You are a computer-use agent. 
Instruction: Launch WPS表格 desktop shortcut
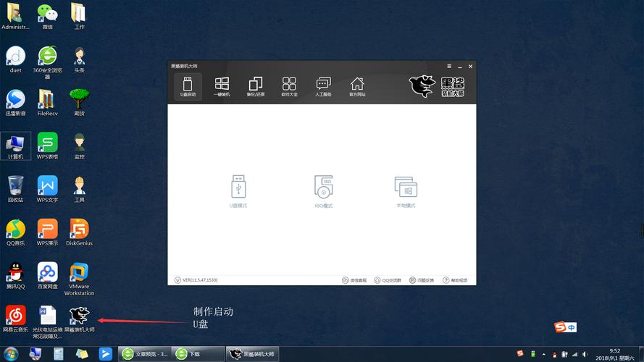coord(47,146)
